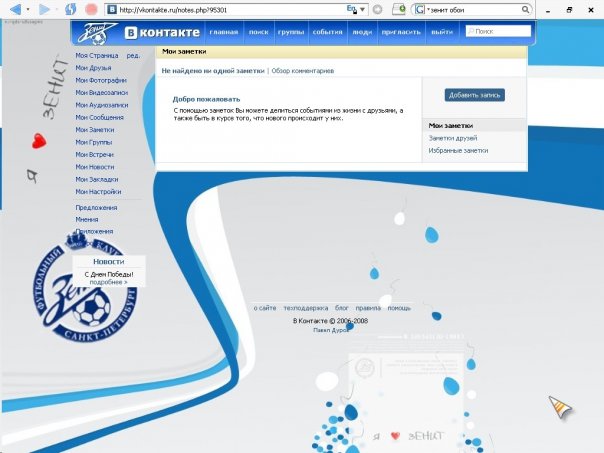Open the группы navigation item

coord(291,32)
